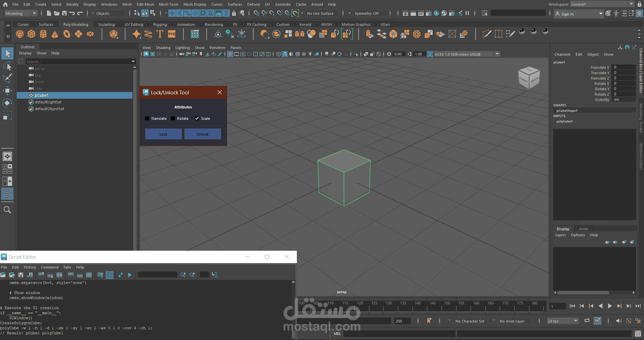Click the Lock button
644x340 pixels.
[x=163, y=134]
